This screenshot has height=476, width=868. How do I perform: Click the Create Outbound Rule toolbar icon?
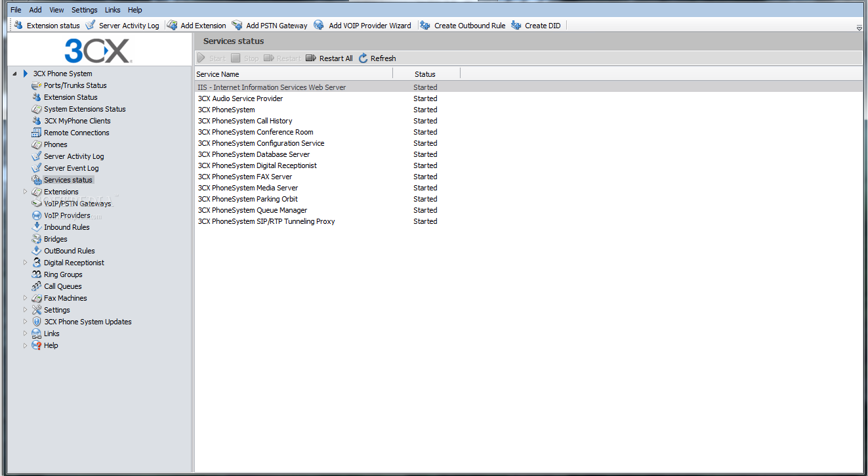point(425,26)
